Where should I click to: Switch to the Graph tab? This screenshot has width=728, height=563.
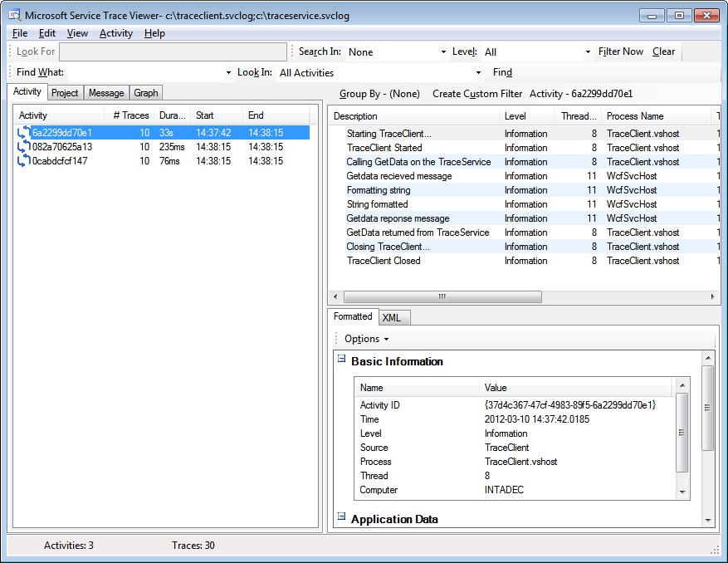coord(146,93)
